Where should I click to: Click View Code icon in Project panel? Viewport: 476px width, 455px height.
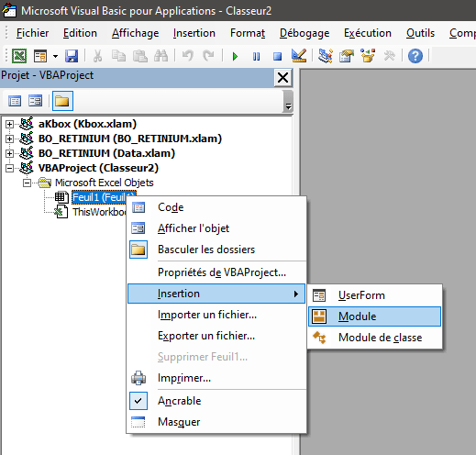(x=15, y=101)
